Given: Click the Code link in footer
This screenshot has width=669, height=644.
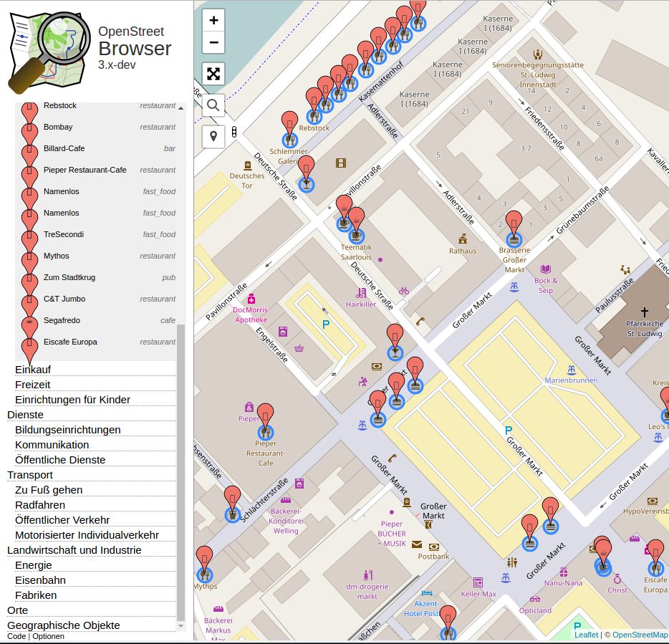Looking at the screenshot, I should point(16,637).
